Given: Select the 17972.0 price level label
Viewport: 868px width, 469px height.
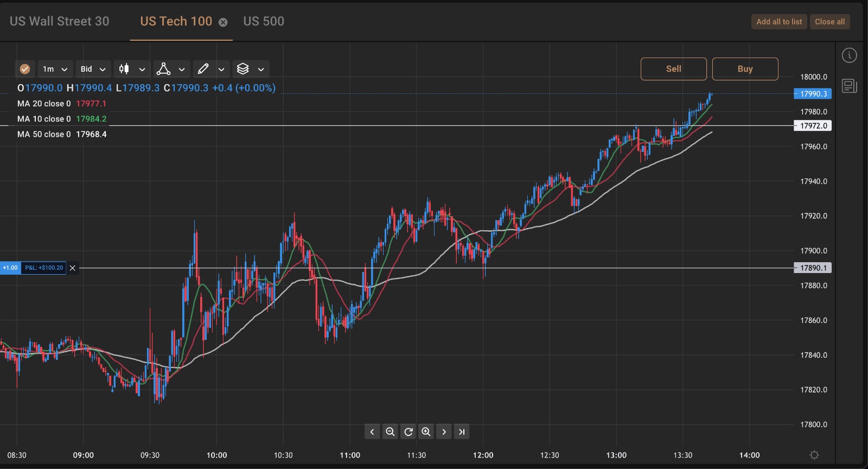Looking at the screenshot, I should [x=813, y=126].
